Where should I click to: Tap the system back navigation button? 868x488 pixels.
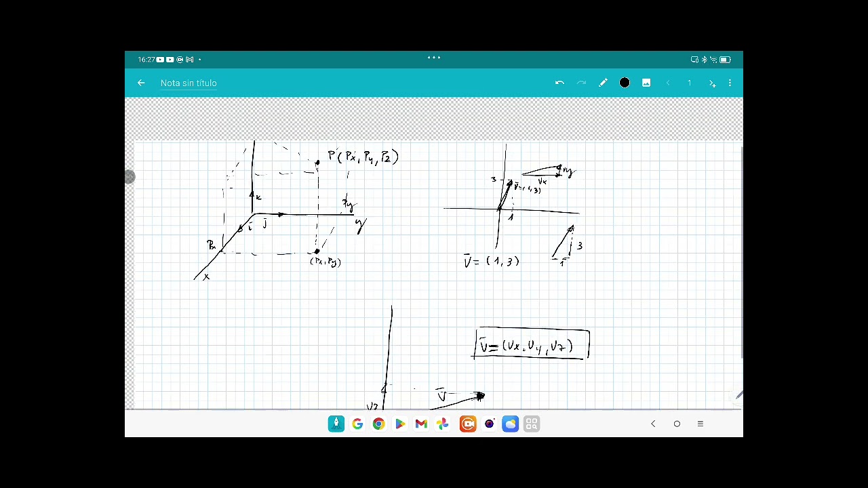(653, 424)
